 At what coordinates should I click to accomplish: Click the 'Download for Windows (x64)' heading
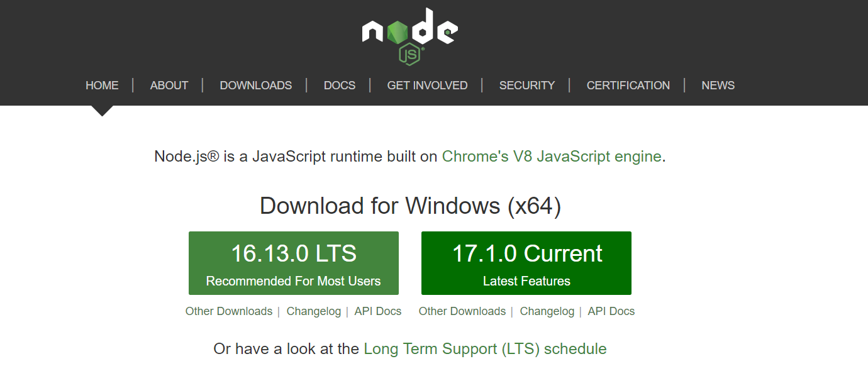click(410, 206)
